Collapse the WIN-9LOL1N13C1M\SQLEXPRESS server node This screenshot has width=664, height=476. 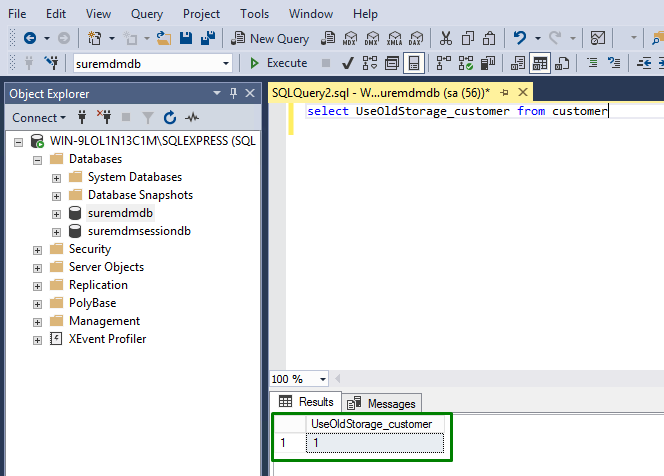18,142
